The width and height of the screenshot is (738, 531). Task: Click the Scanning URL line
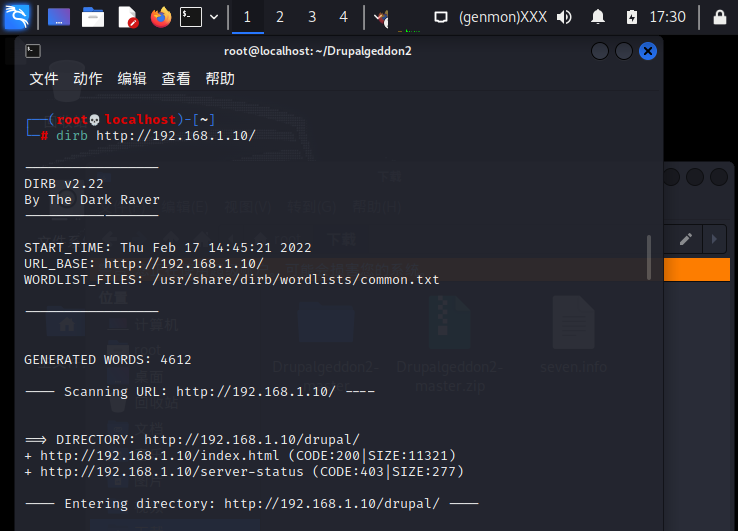[x=200, y=392]
